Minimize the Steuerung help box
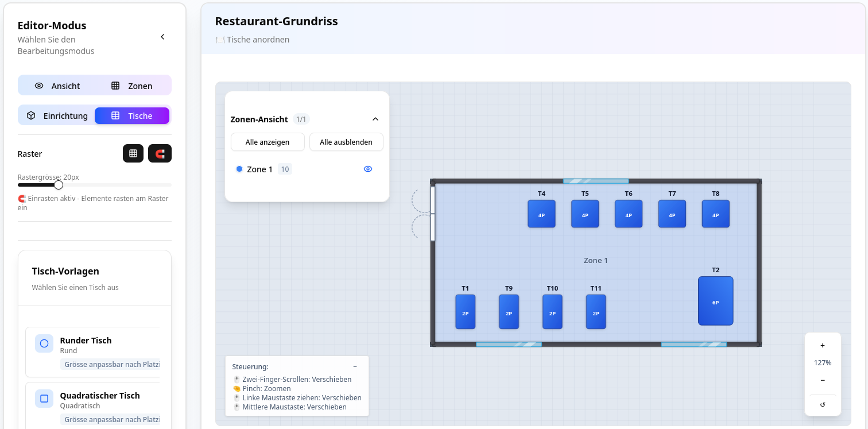 coord(355,366)
